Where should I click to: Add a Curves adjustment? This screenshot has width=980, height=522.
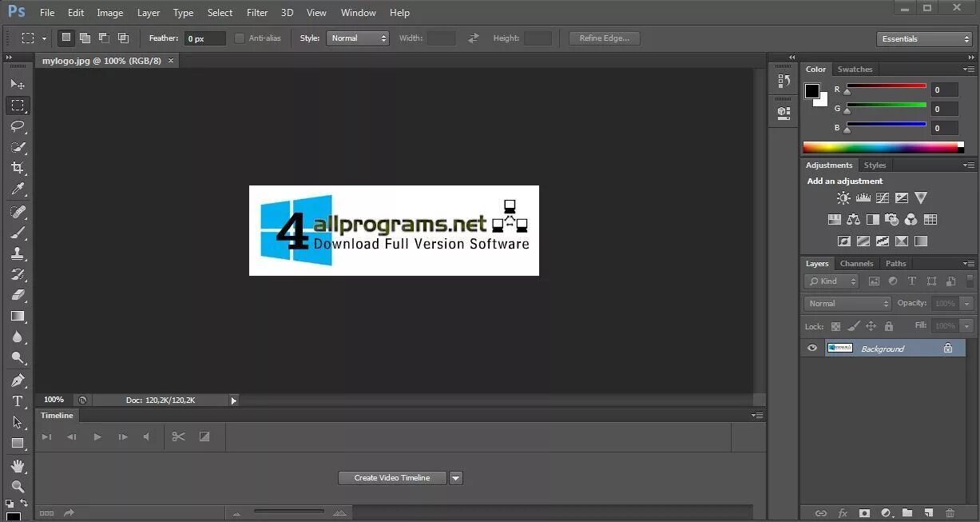[883, 197]
